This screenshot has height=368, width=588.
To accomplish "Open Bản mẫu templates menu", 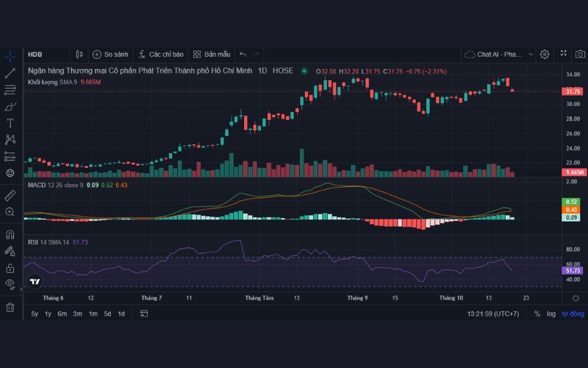I will pos(211,54).
